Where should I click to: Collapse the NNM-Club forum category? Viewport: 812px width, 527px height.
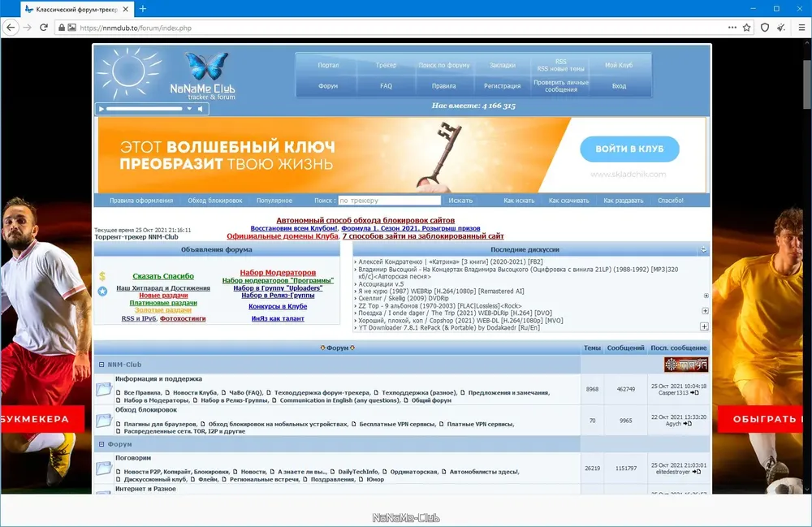coord(101,365)
